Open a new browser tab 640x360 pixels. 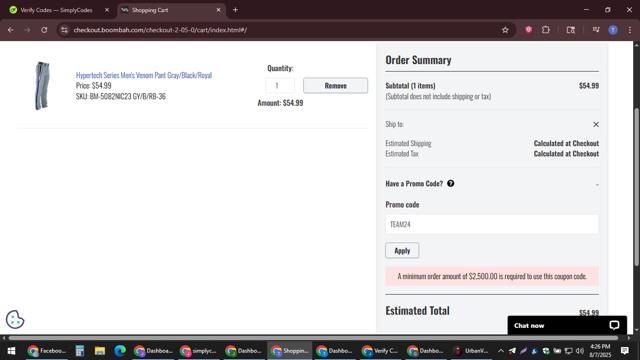[x=235, y=10]
